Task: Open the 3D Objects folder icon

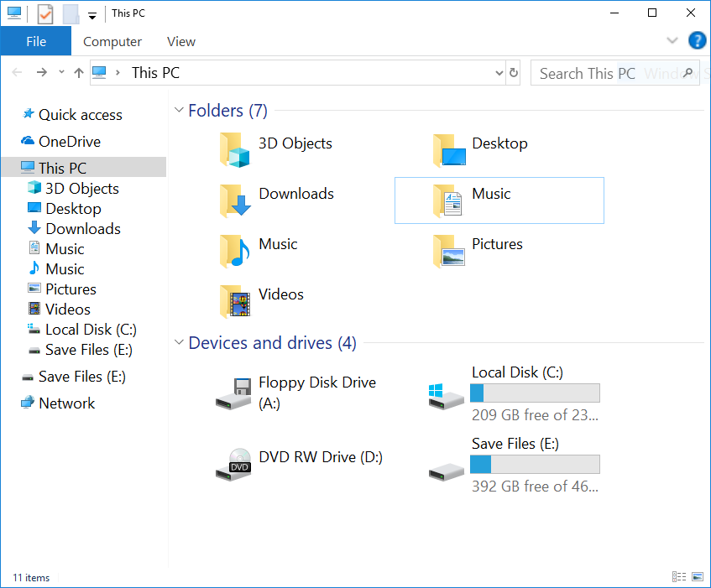Action: pyautogui.click(x=234, y=151)
